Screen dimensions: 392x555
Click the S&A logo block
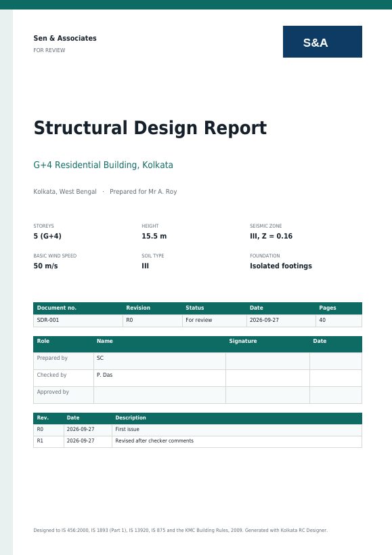click(322, 41)
